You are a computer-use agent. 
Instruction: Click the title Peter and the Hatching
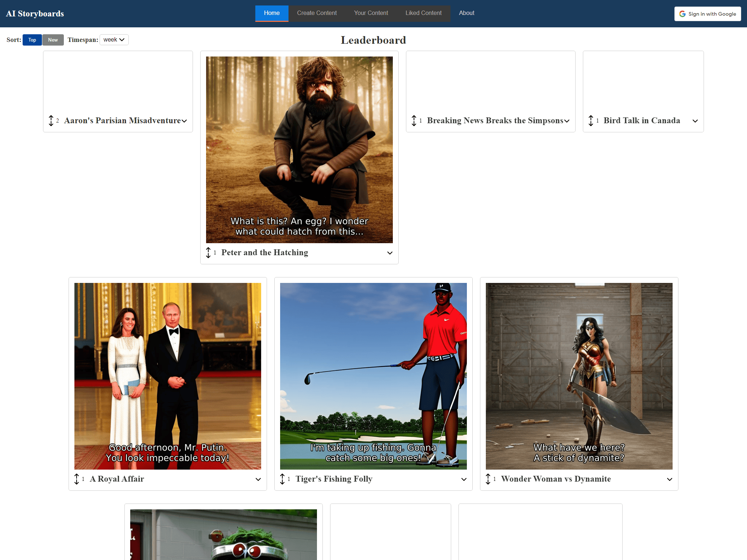[265, 253]
